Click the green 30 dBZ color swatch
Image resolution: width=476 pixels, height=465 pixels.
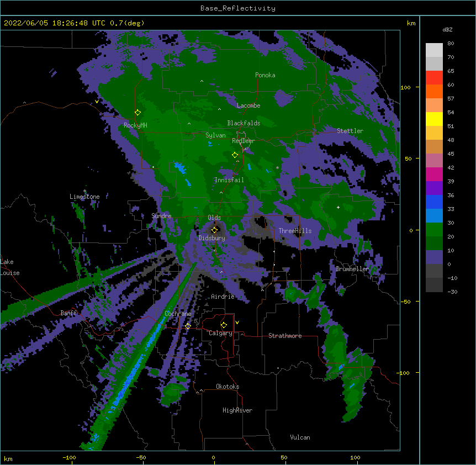[x=434, y=230]
